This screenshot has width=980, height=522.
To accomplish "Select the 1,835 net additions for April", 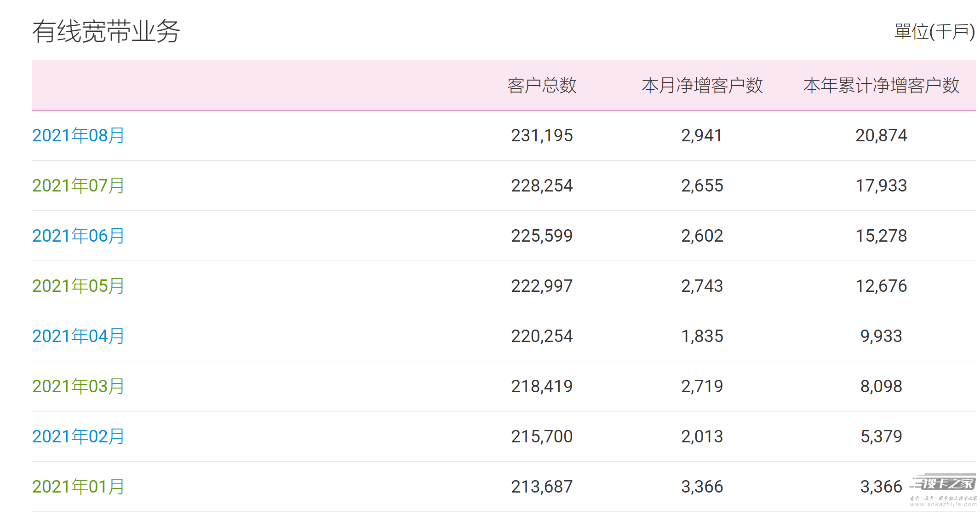I will pos(702,336).
